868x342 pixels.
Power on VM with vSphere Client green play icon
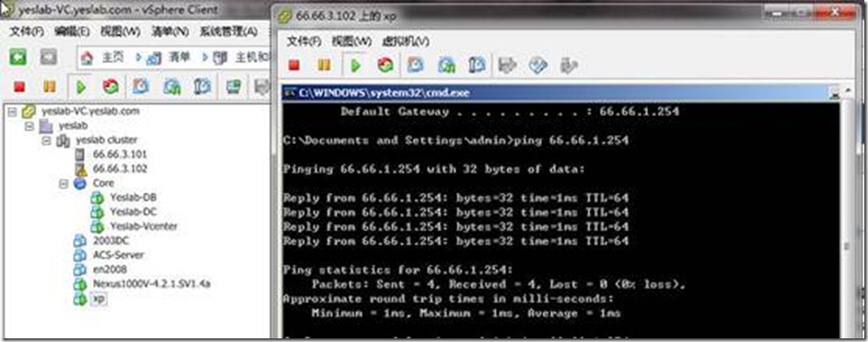pos(81,87)
